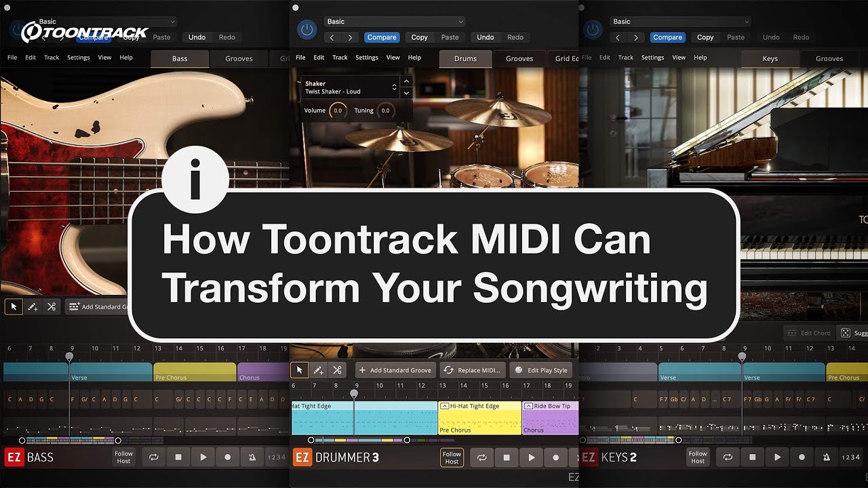Toggle Follow Host in EZ Keys 2

(698, 457)
